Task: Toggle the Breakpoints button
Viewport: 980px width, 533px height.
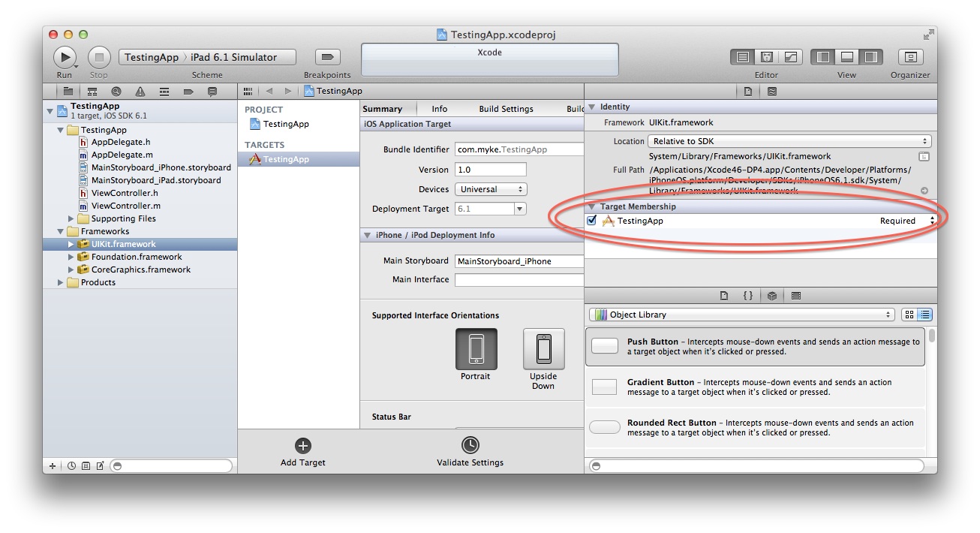Action: pos(327,57)
